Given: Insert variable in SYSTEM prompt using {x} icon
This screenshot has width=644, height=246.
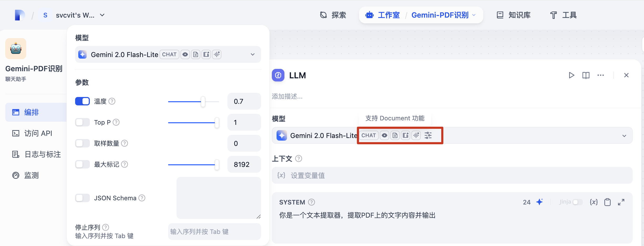Looking at the screenshot, I should pyautogui.click(x=594, y=202).
